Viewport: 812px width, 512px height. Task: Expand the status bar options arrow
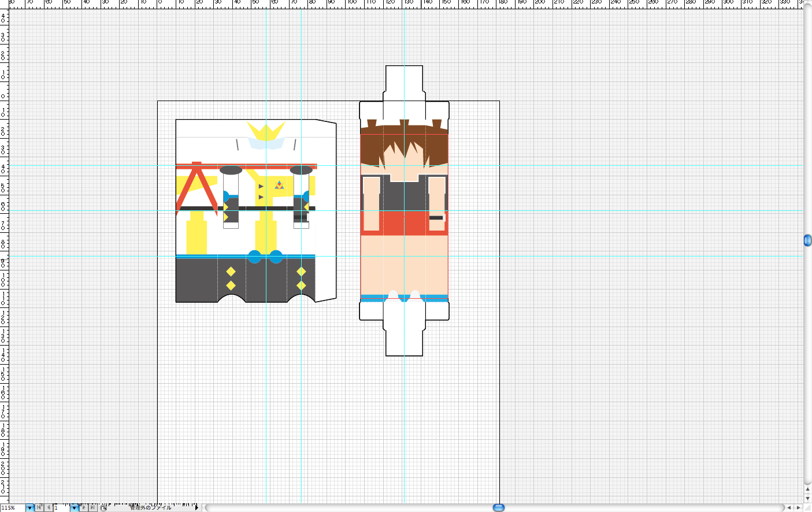click(197, 508)
